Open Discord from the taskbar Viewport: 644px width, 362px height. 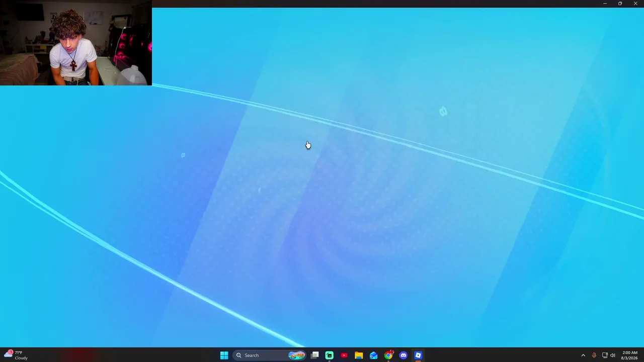403,355
